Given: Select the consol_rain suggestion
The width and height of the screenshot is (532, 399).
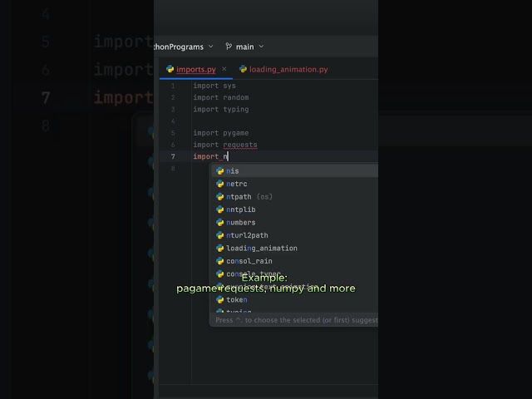Looking at the screenshot, I should pos(295,261).
